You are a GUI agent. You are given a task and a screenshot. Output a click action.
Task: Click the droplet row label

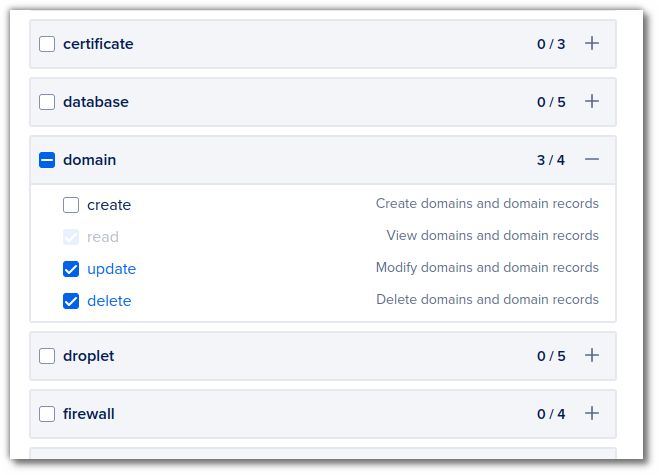click(89, 356)
